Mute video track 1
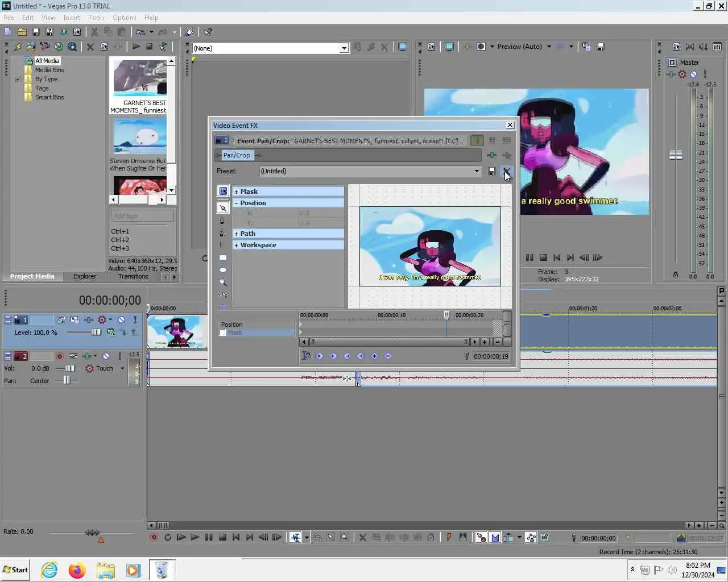This screenshot has height=582, width=728. (121, 320)
